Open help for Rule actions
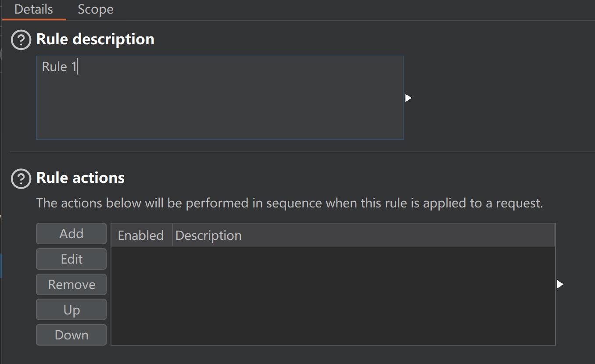The height and width of the screenshot is (364, 595). 21,178
